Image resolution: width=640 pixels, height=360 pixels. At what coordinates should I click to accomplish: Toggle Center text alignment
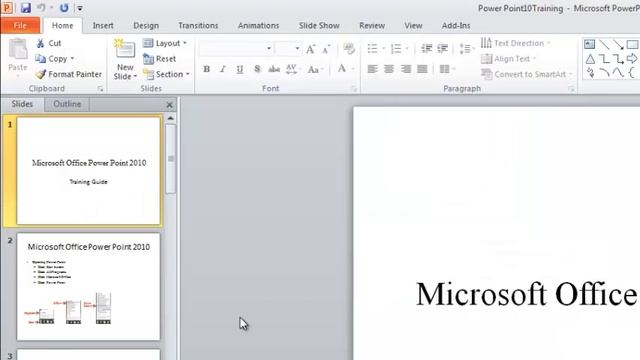click(389, 69)
